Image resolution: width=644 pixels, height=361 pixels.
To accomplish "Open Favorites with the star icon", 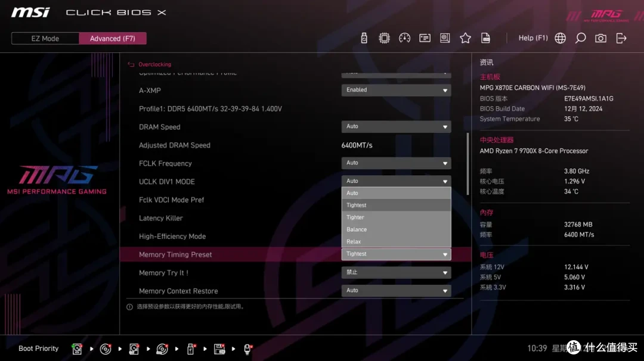I will tap(465, 38).
